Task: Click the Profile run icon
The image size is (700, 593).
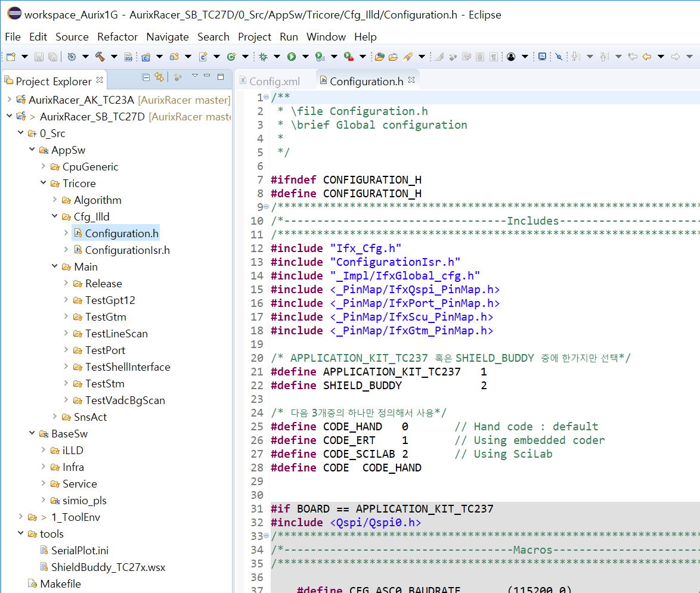Action: coord(320,57)
